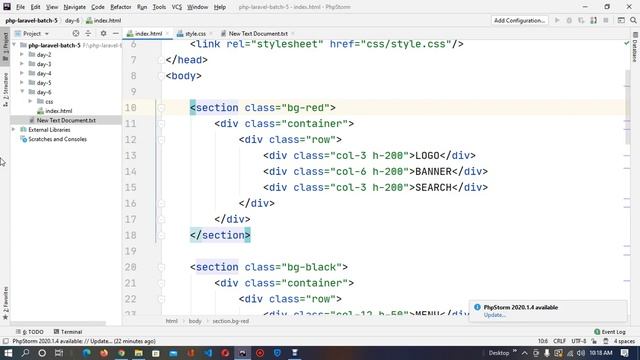Open the project layout window icon

621,20
